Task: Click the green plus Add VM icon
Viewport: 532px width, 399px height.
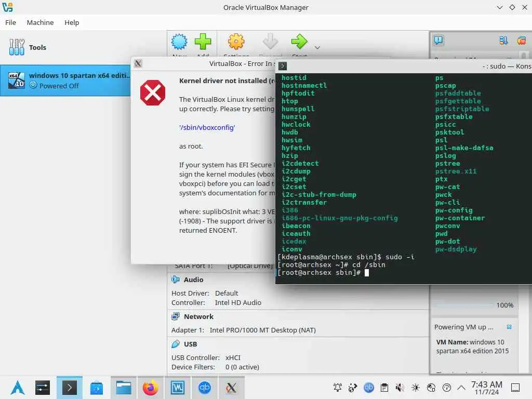Action: (203, 42)
